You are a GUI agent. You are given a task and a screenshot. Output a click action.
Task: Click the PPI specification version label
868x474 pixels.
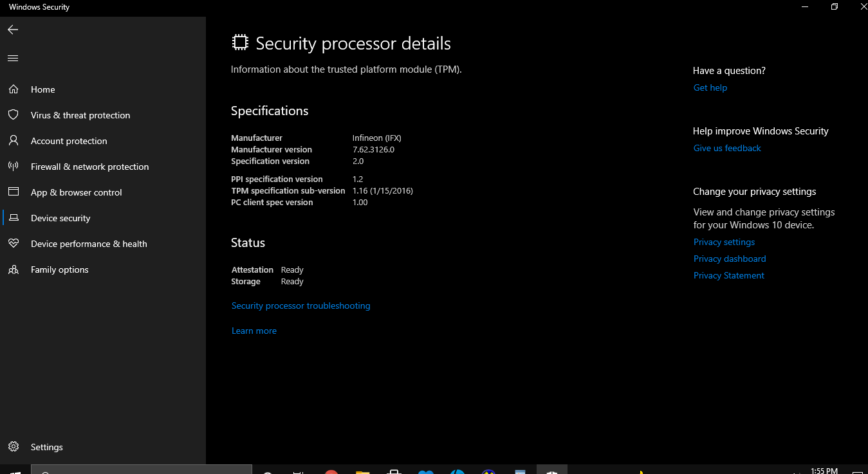(277, 179)
